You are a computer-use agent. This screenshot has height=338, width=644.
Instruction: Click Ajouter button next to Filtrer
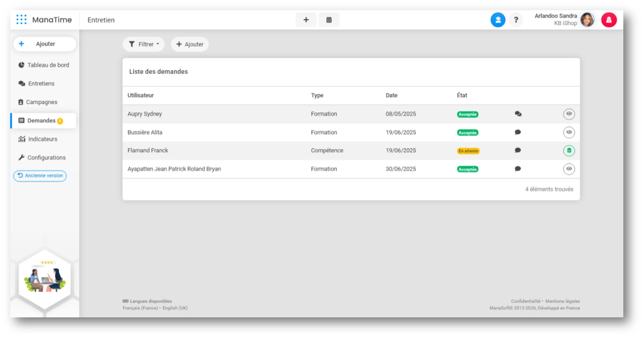click(190, 44)
